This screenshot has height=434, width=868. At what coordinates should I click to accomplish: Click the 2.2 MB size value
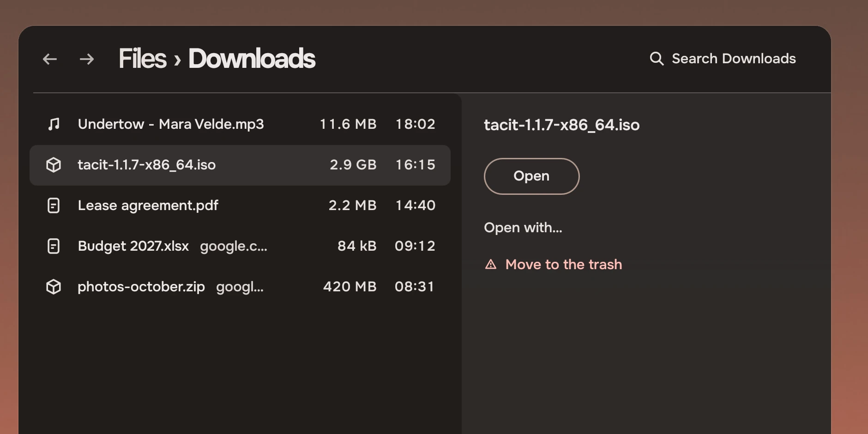coord(353,205)
